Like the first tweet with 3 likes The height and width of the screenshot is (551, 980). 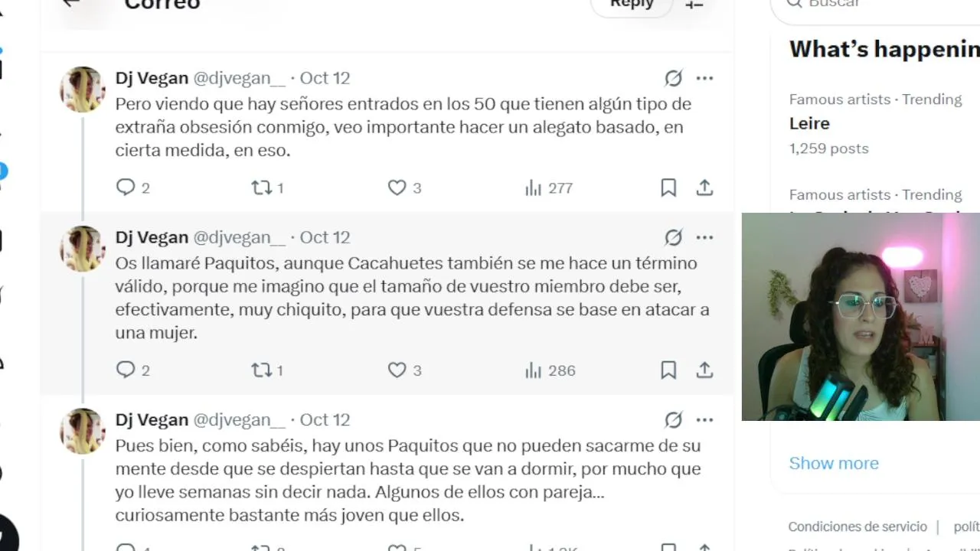[404, 187]
